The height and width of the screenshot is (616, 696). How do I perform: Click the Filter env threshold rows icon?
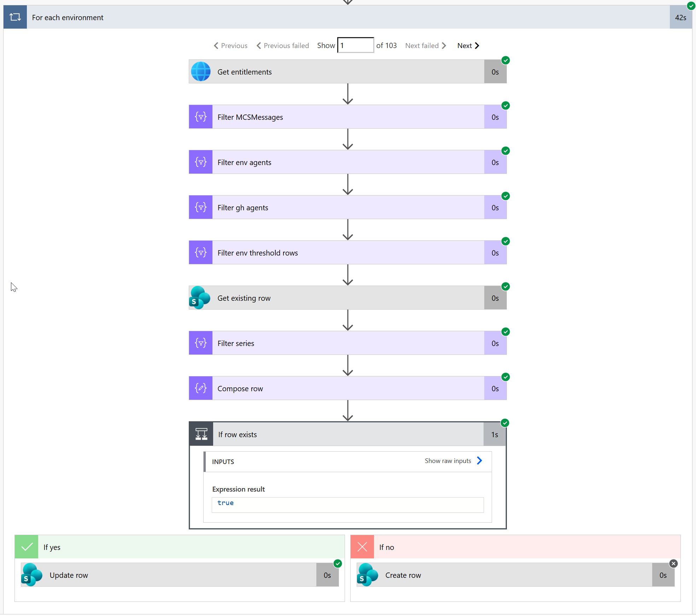coord(201,253)
